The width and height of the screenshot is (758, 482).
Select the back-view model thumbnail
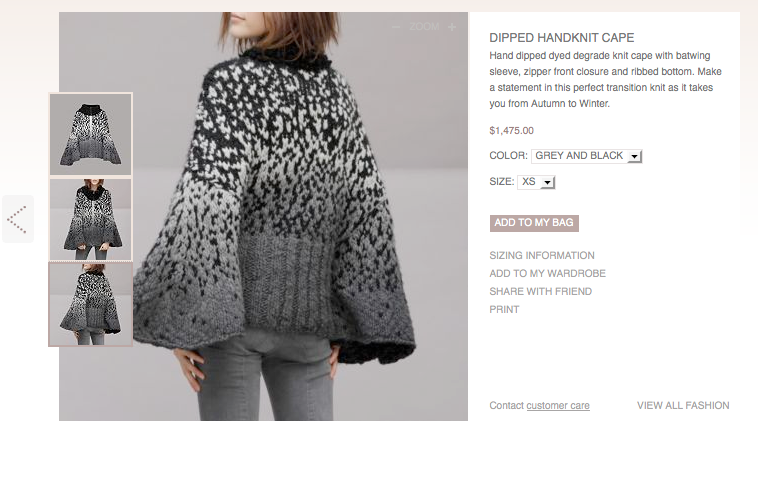tap(90, 304)
